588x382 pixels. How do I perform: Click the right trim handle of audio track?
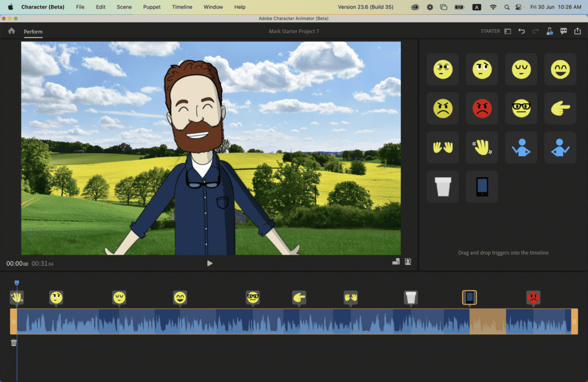pos(574,321)
